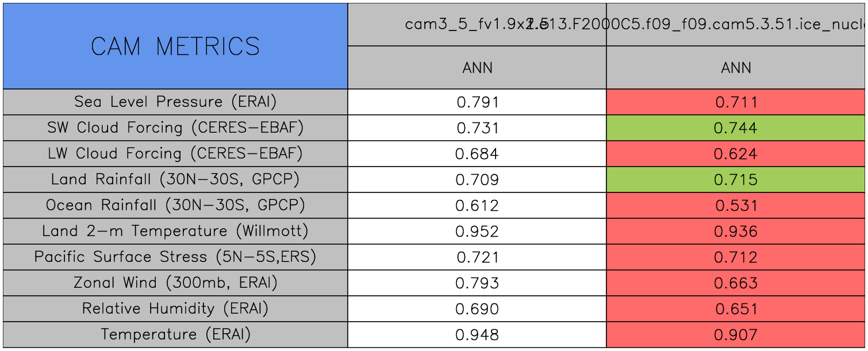Click the CAM METRICS header cell
This screenshot has width=868, height=351.
[x=175, y=46]
